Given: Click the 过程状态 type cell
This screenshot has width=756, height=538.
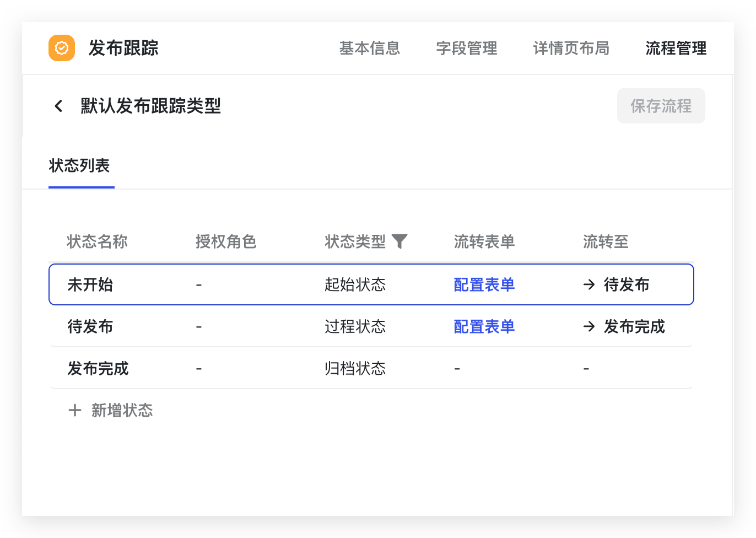Looking at the screenshot, I should tap(355, 326).
